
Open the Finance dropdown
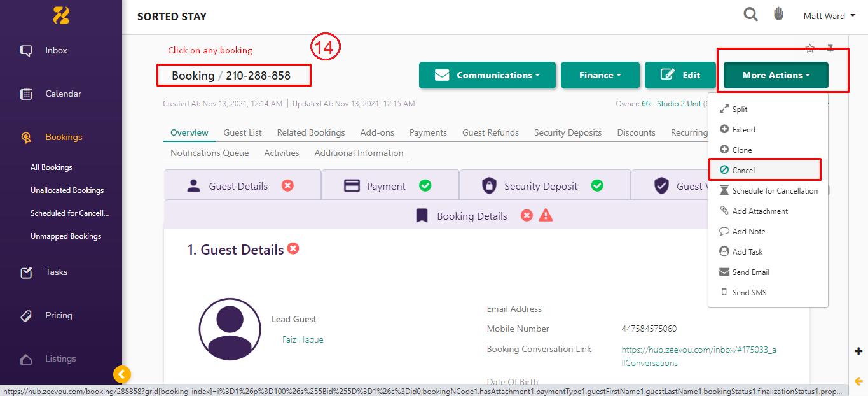600,75
